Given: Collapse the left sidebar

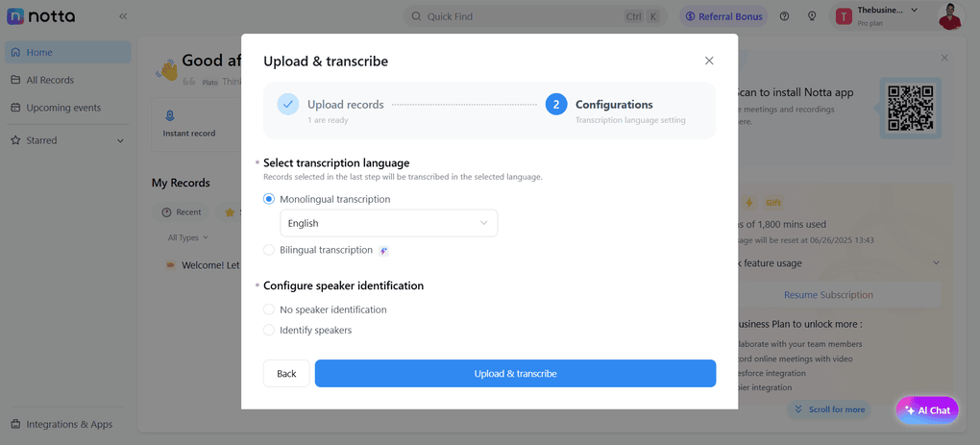Looking at the screenshot, I should click(123, 16).
